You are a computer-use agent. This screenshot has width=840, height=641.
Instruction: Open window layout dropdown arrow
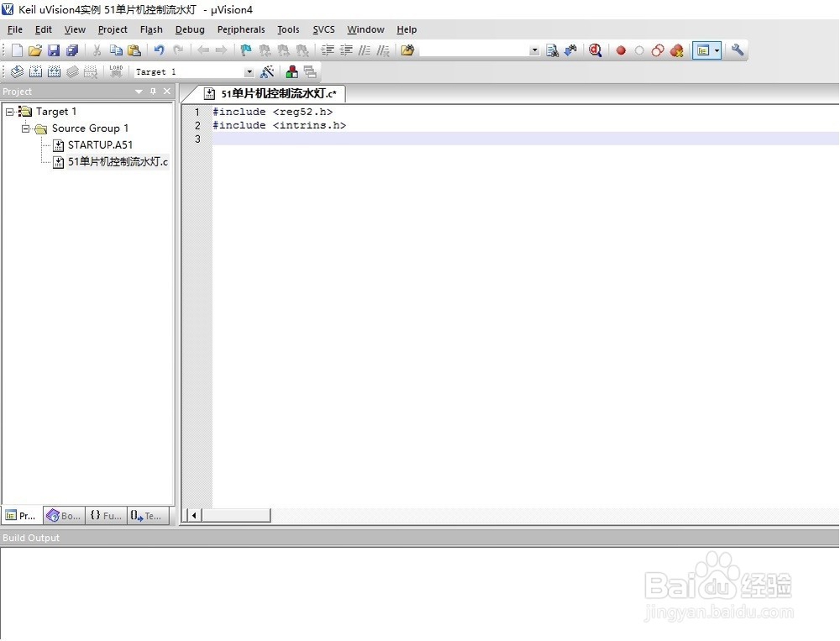point(717,50)
